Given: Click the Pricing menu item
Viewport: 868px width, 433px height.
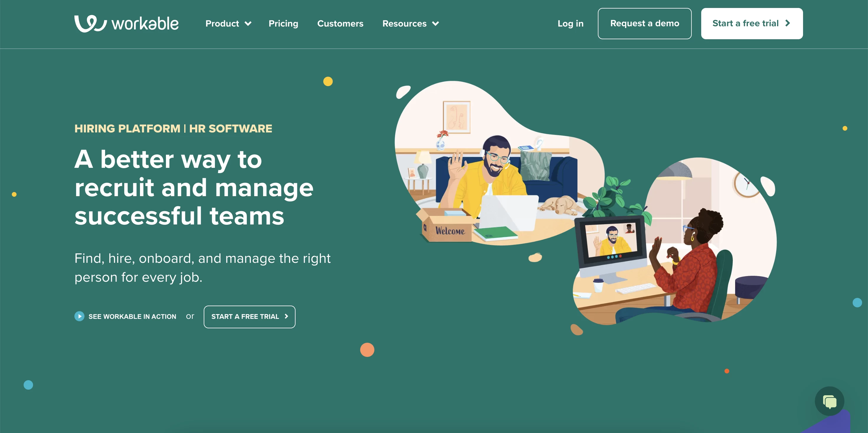Looking at the screenshot, I should (283, 23).
